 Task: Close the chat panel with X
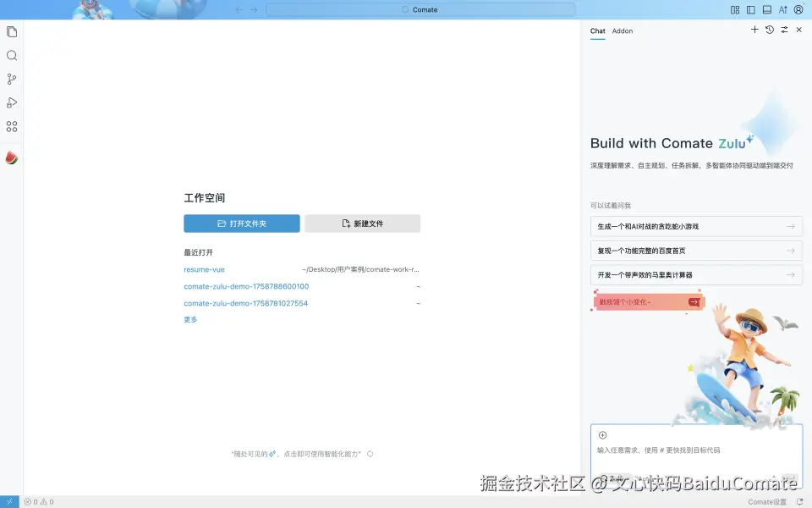(x=799, y=30)
